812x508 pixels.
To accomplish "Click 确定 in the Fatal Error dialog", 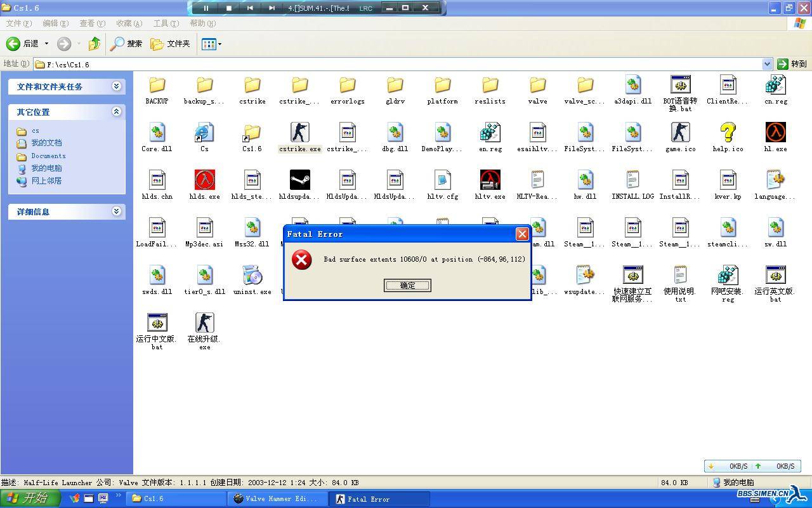I will pyautogui.click(x=407, y=285).
